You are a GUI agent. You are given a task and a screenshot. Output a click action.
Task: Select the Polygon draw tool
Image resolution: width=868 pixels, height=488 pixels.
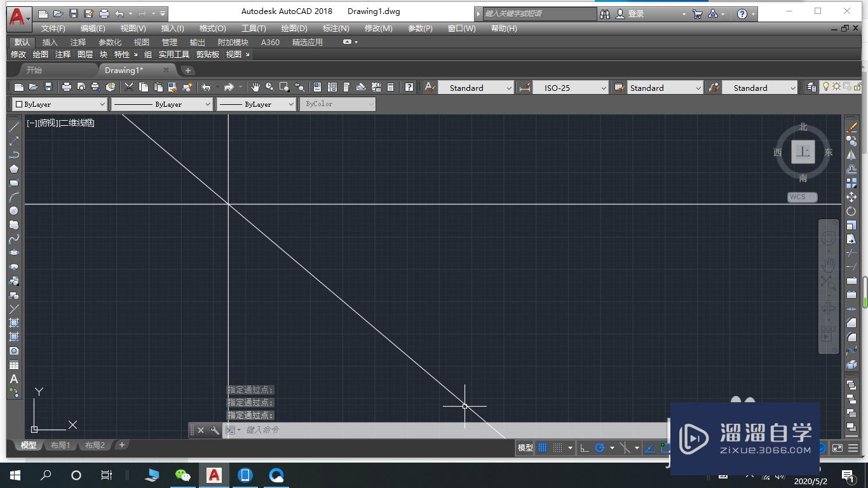[x=13, y=169]
